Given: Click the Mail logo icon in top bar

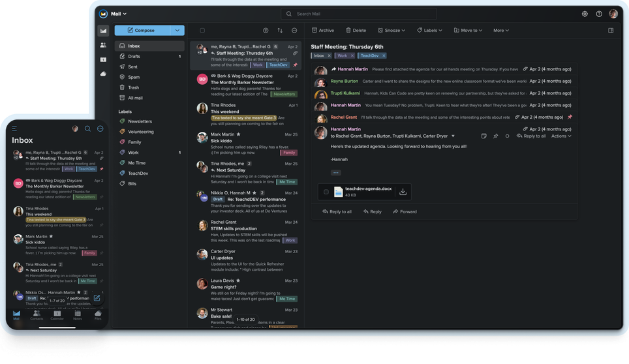Looking at the screenshot, I should click(103, 14).
